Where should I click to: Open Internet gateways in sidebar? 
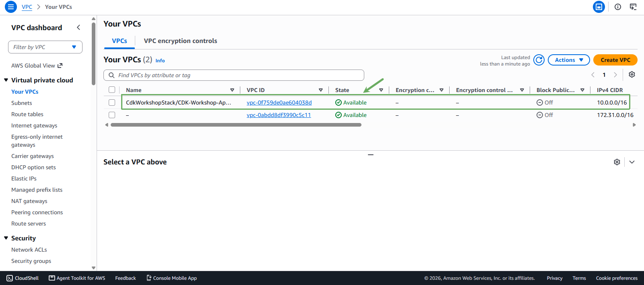(x=34, y=125)
